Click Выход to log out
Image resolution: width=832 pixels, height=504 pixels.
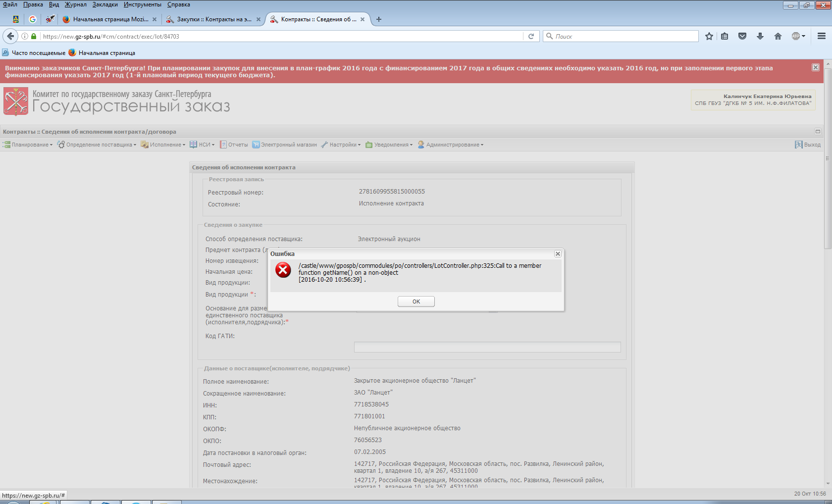pos(808,145)
